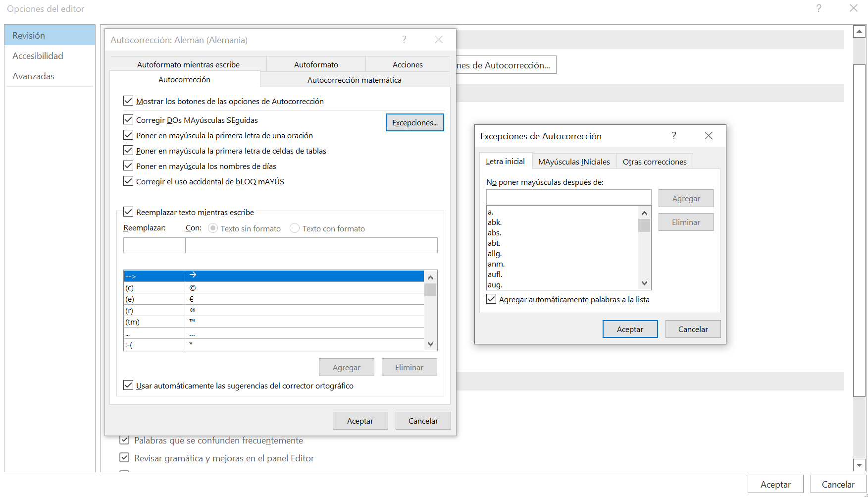Click down arrow of the replacement list scrollbar
The image size is (868, 497).
(x=430, y=344)
